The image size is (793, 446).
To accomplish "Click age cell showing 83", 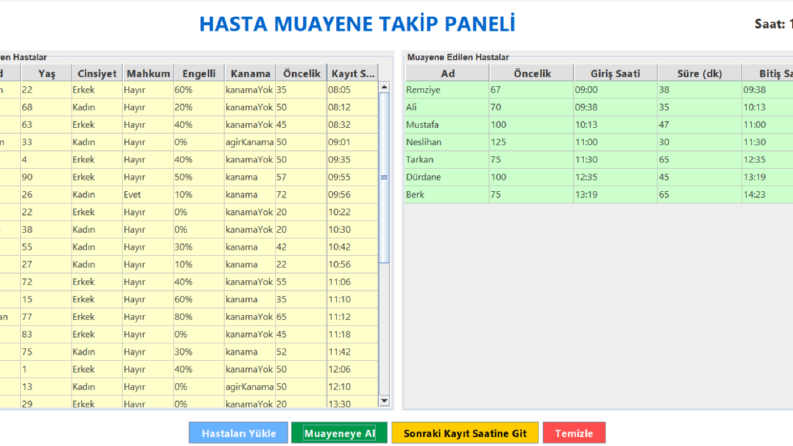I will coord(46,334).
